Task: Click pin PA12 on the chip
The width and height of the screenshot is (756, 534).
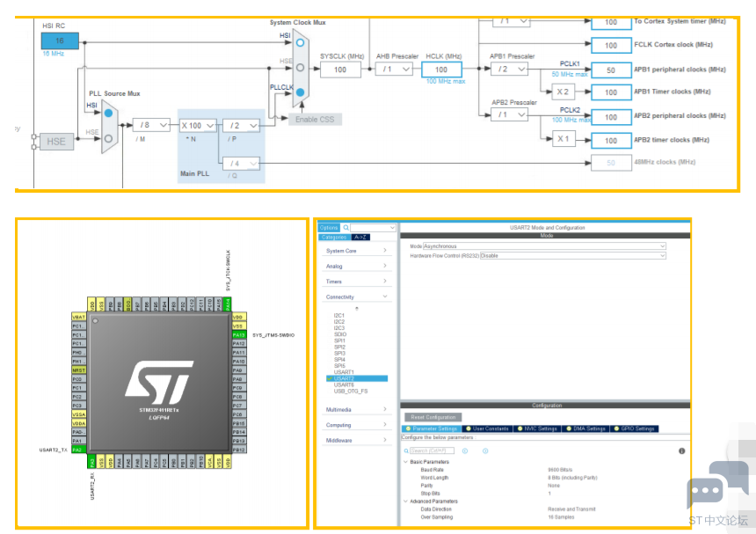Action: tap(239, 343)
